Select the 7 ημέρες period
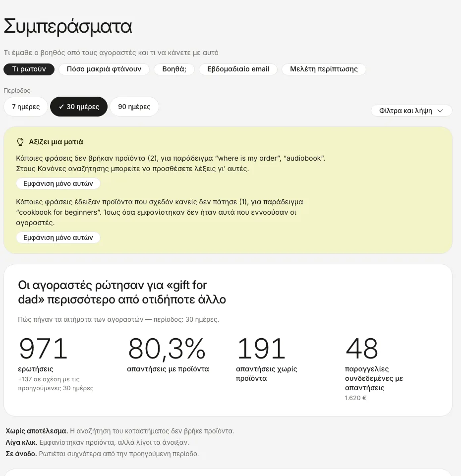 point(26,107)
